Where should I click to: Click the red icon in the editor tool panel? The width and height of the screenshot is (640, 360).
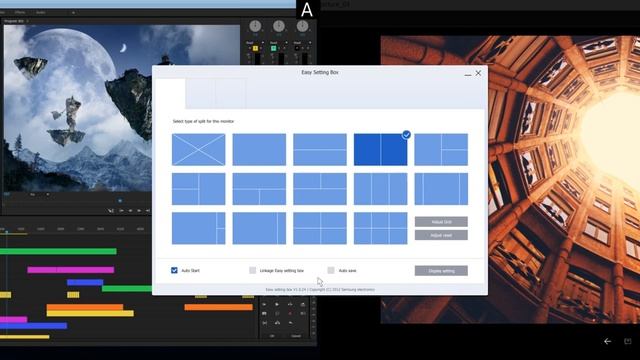click(290, 313)
